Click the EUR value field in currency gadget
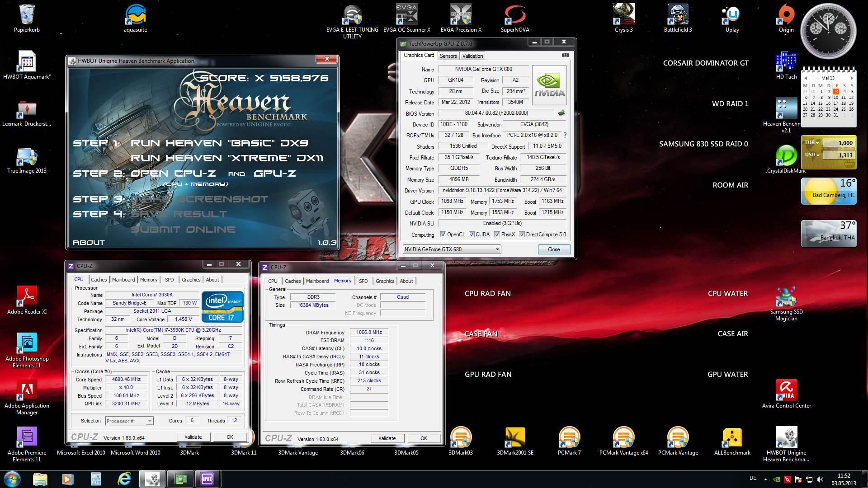Screen dimensions: 868x488 point(840,143)
